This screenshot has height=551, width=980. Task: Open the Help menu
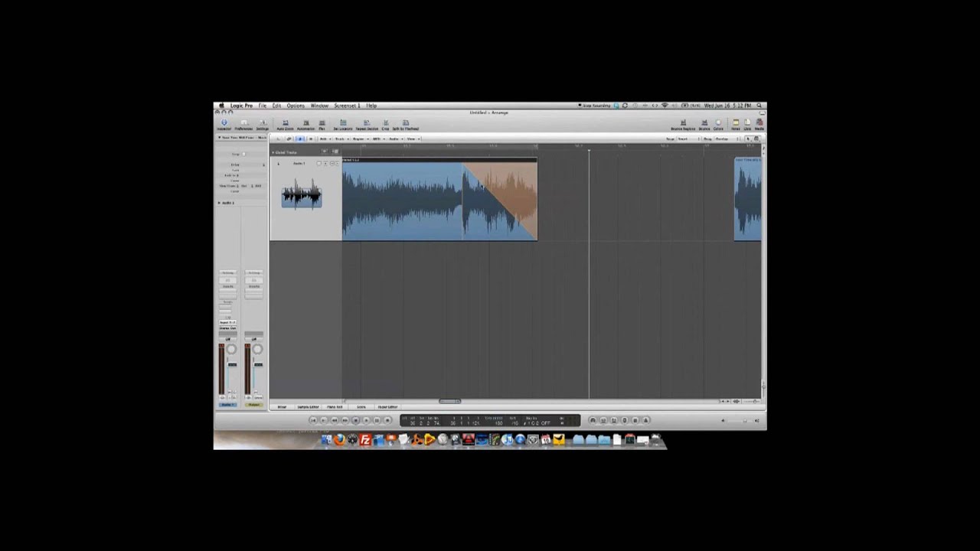371,106
